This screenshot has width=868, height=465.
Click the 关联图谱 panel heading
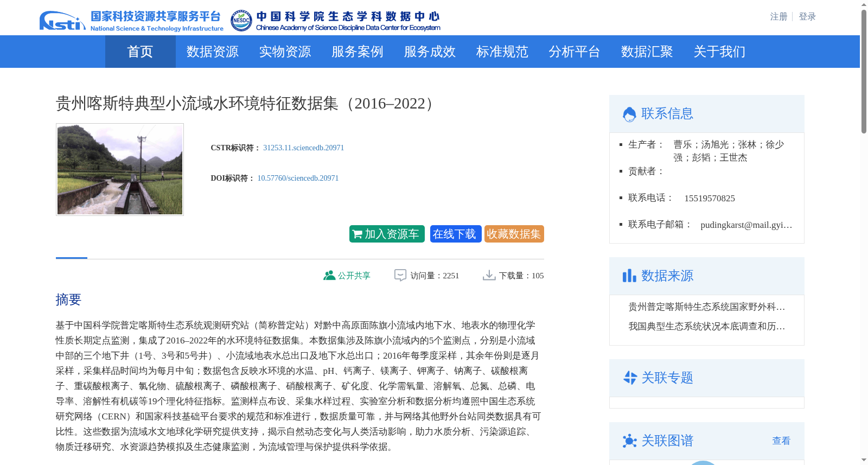coord(667,441)
